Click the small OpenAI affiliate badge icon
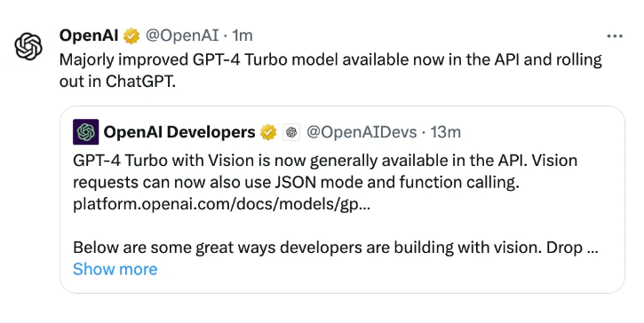644x323 pixels. tap(291, 132)
